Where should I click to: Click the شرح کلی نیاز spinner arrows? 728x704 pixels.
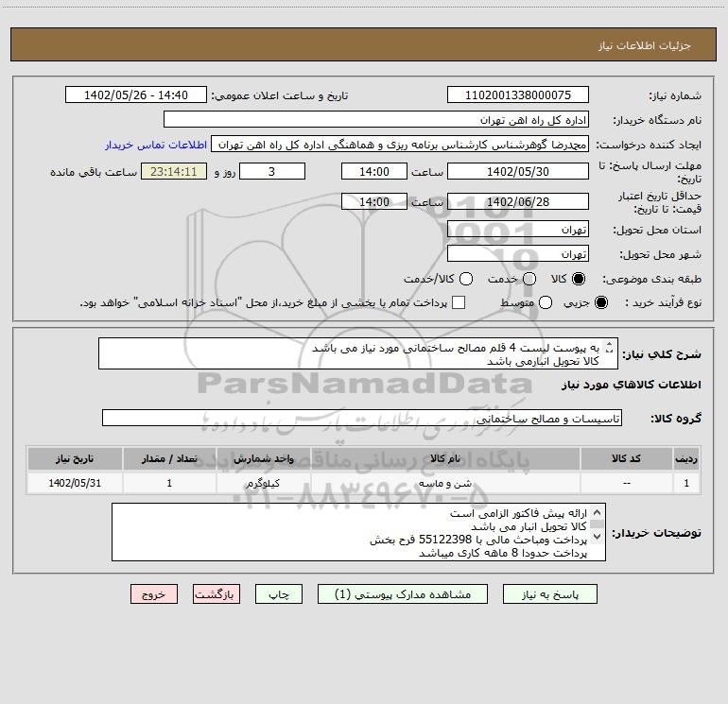pyautogui.click(x=609, y=347)
